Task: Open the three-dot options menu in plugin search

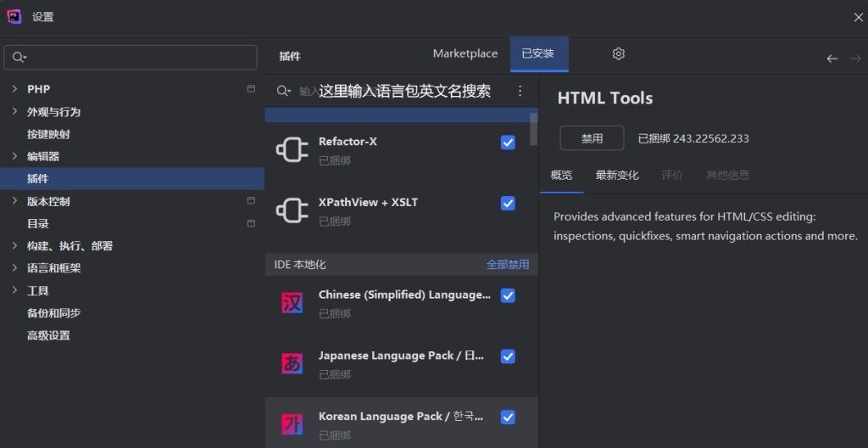Action: tap(520, 91)
